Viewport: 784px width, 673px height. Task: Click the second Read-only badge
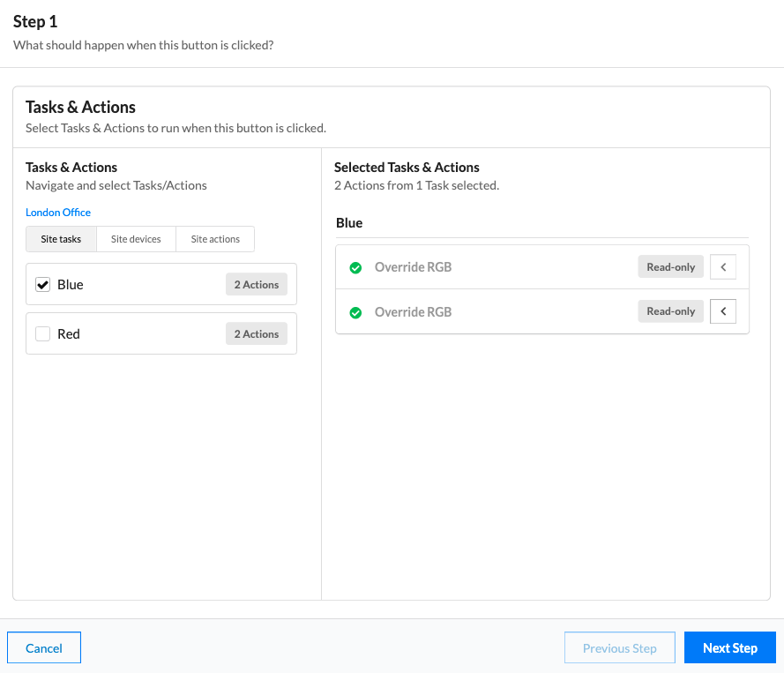pos(670,311)
